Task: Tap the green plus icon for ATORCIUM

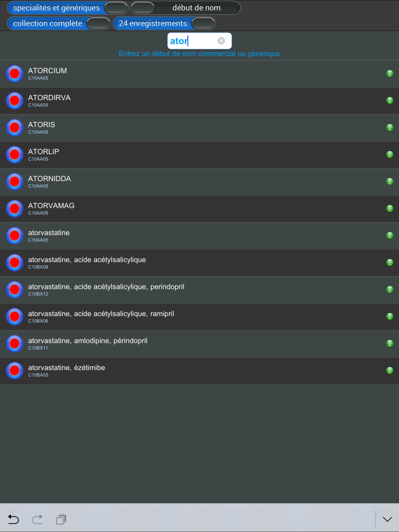Action: (x=390, y=73)
